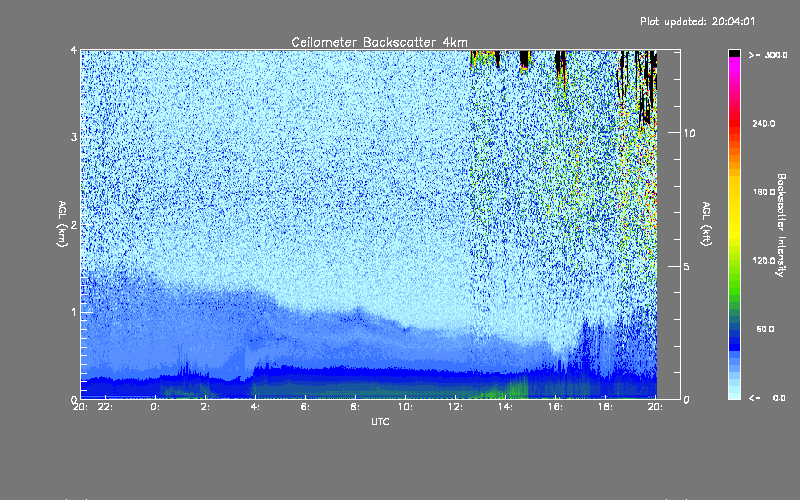Viewport: 800px width, 500px height.
Task: Click the "60.0" colorbar label
Action: point(765,329)
